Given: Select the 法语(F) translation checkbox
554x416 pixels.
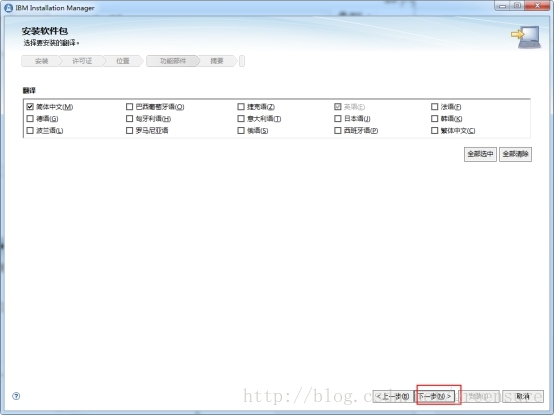Looking at the screenshot, I should 435,106.
